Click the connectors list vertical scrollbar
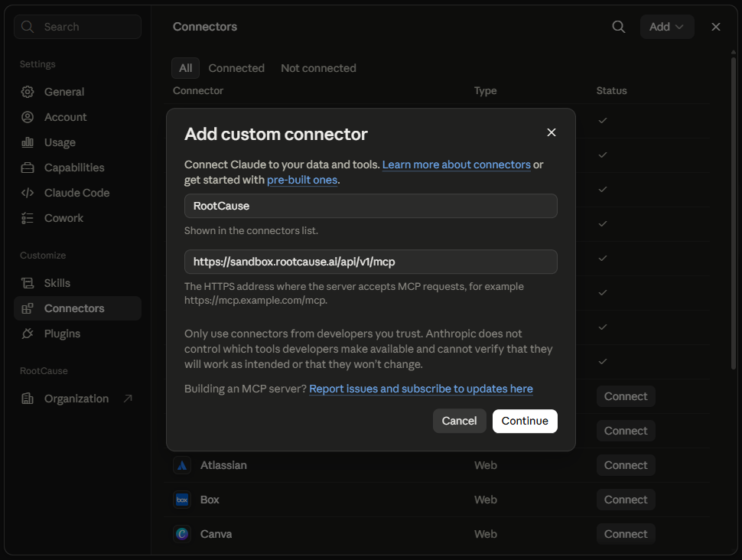The image size is (742, 560). point(734,213)
